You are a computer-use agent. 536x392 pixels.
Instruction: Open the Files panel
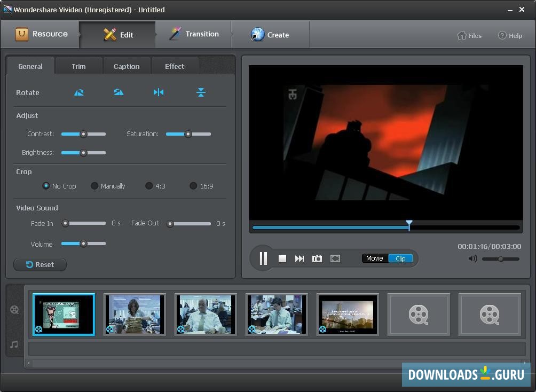click(x=469, y=35)
